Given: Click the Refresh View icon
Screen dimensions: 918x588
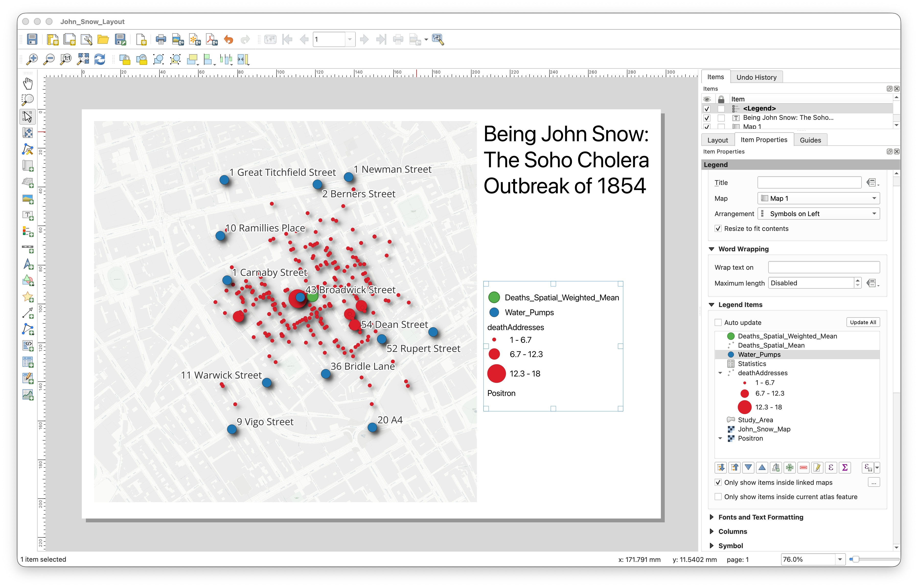Looking at the screenshot, I should [x=100, y=59].
